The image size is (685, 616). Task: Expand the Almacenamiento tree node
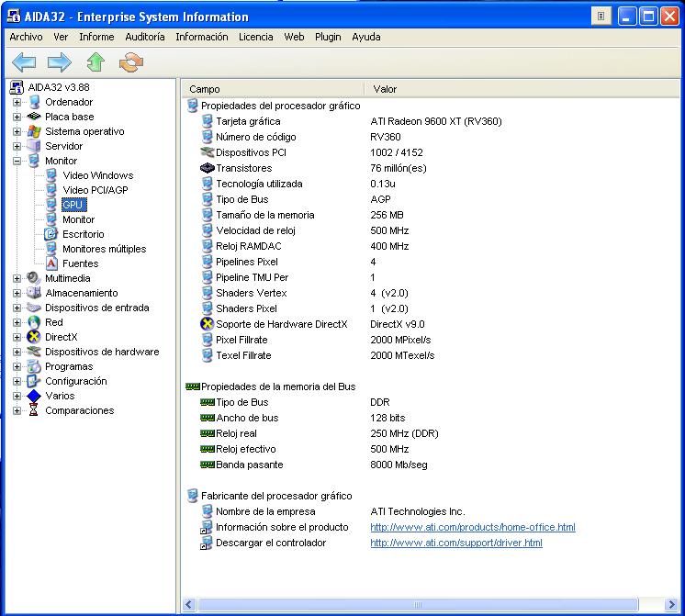coord(17,293)
